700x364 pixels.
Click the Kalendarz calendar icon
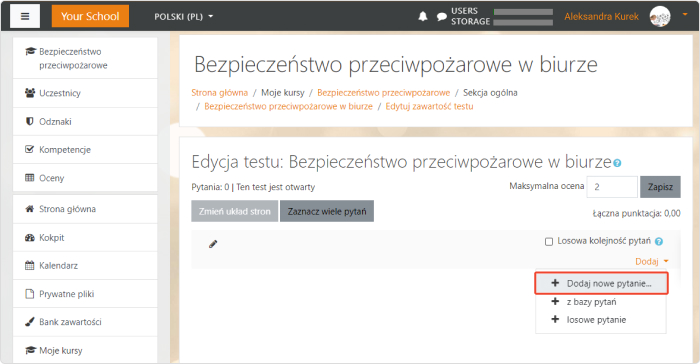[x=29, y=265]
